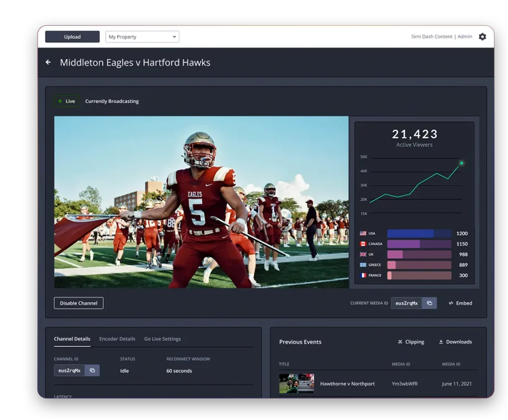This screenshot has width=508, height=420.
Task: Click the channel ID field eusZrqMx
Action: pos(69,370)
